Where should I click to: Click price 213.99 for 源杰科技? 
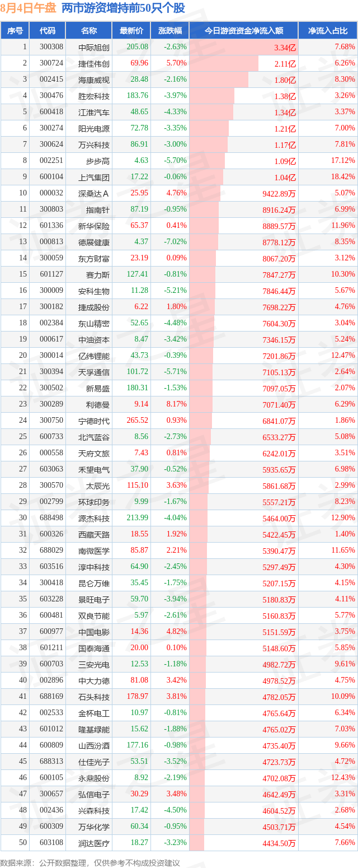click(x=138, y=518)
